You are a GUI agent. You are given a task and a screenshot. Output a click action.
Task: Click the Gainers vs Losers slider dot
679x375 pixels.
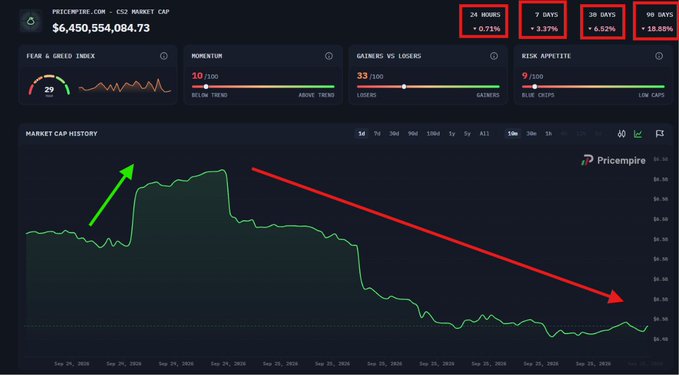[x=404, y=87]
